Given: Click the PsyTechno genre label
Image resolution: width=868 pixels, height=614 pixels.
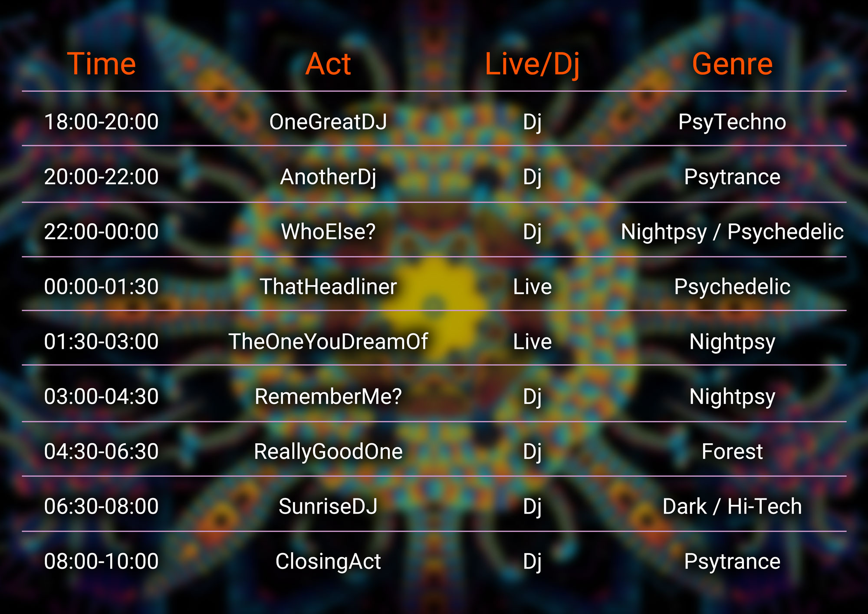Looking at the screenshot, I should [732, 122].
